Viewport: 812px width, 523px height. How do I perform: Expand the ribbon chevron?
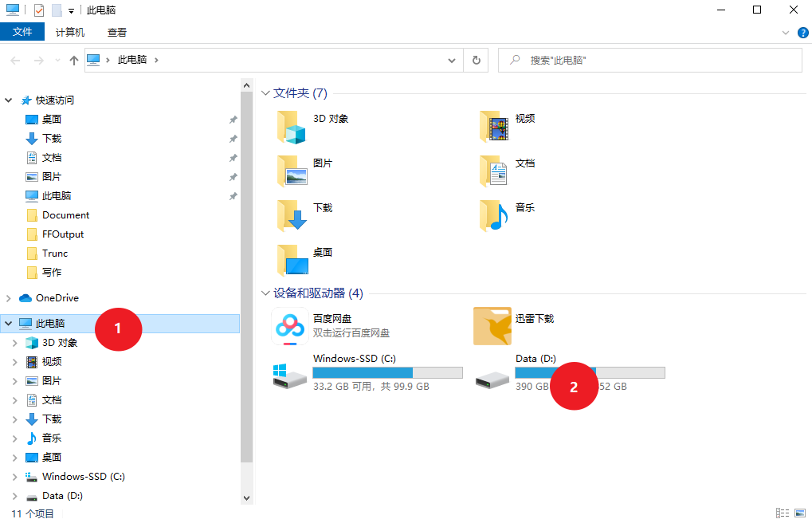(786, 33)
